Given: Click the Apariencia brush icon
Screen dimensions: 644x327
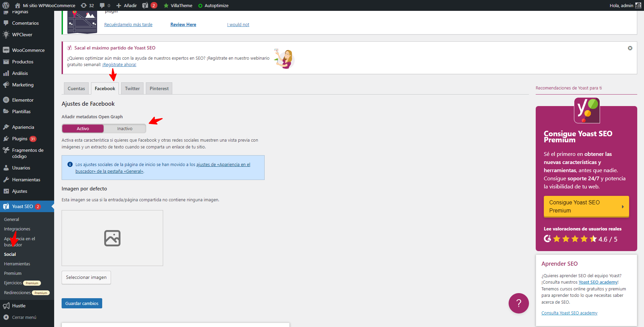Looking at the screenshot, I should click(x=6, y=127).
